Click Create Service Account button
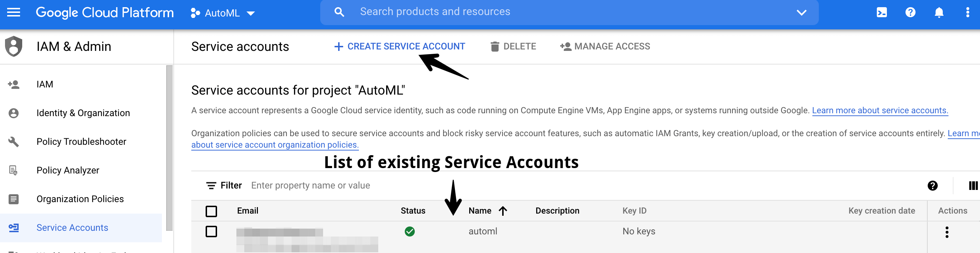Screen dimensions: 980x253 399,47
